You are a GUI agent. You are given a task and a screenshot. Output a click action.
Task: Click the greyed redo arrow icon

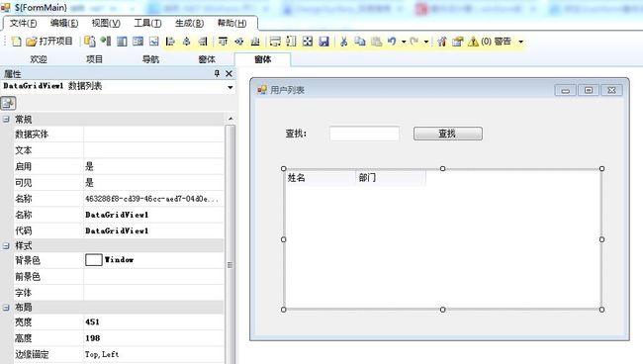pyautogui.click(x=414, y=42)
